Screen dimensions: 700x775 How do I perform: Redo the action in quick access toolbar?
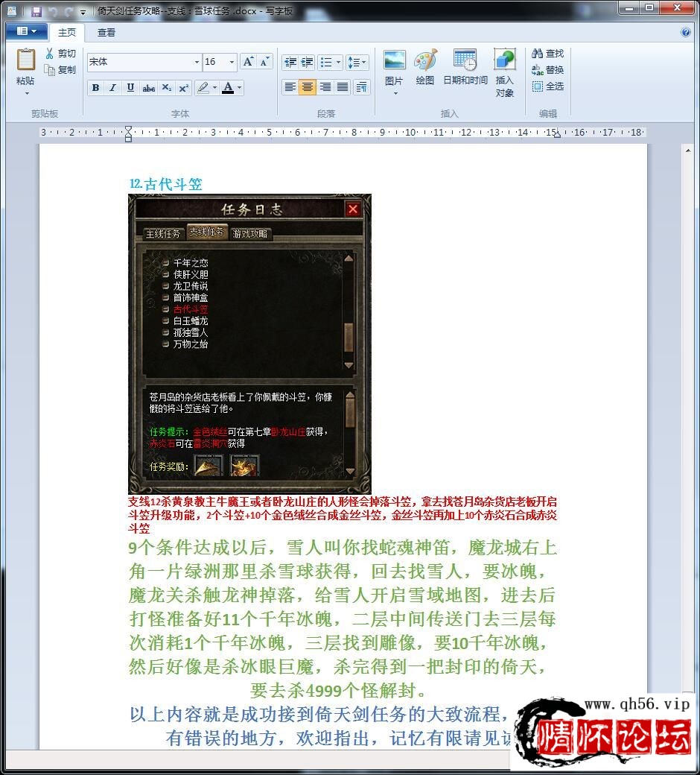point(69,11)
